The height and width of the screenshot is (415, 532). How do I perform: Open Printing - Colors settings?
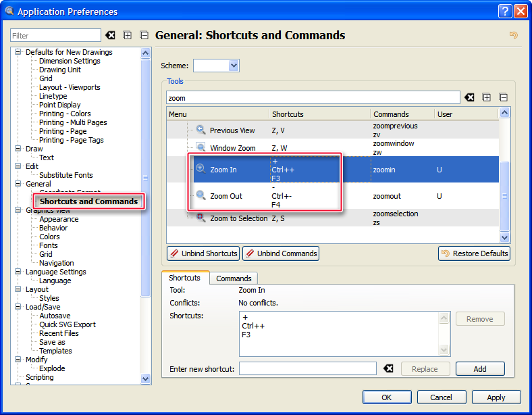click(x=65, y=114)
